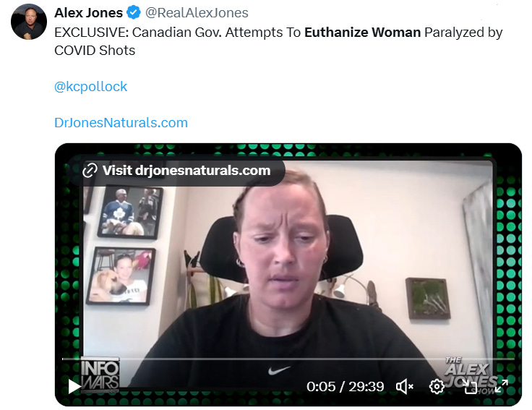This screenshot has width=532, height=410.
Task: Play the video with the play button
Action: pyautogui.click(x=74, y=386)
